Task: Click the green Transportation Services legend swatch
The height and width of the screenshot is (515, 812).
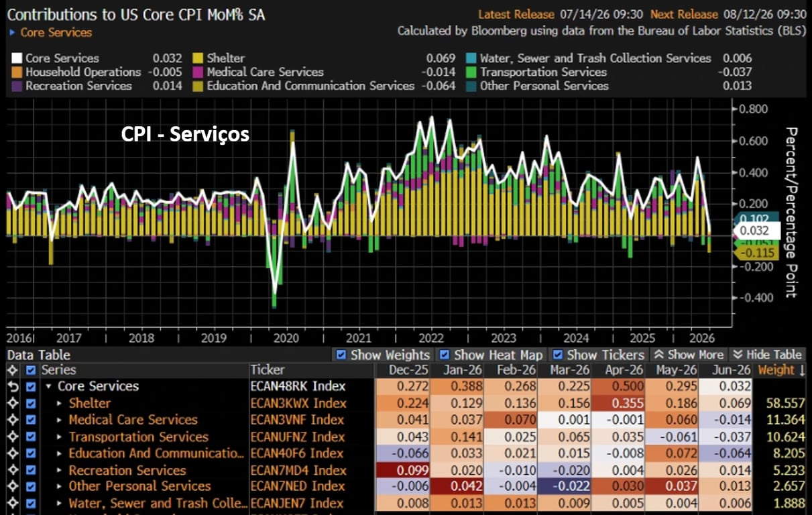Action: point(471,72)
